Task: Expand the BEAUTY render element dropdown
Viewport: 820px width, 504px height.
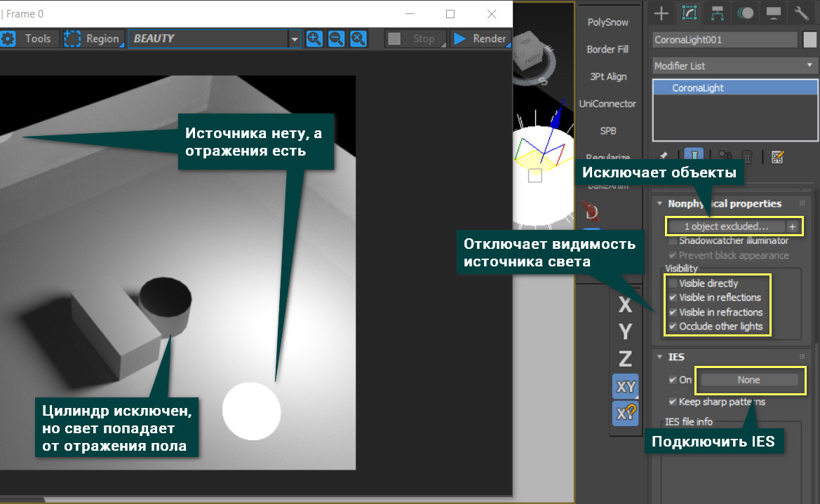Action: click(295, 39)
